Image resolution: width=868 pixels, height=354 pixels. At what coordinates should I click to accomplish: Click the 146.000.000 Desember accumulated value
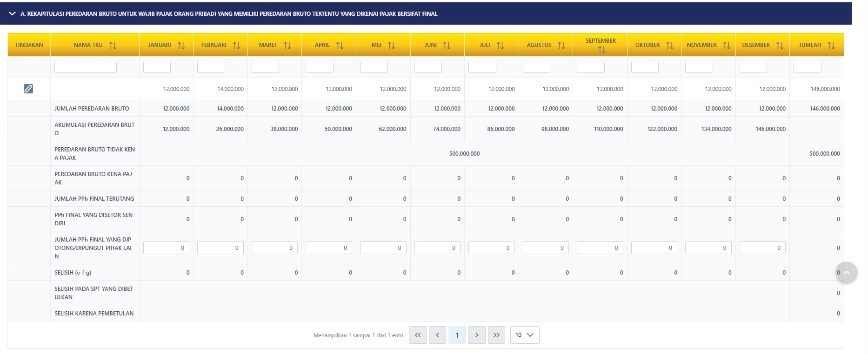(x=770, y=129)
